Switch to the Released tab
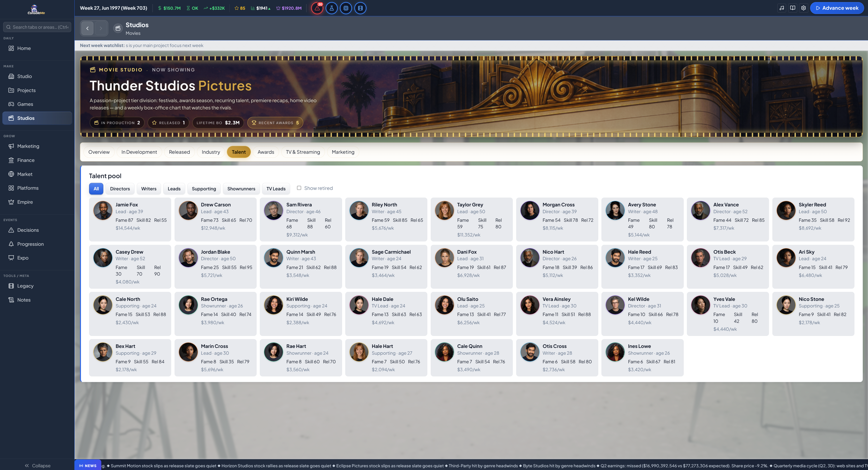The image size is (868, 470). (x=179, y=152)
